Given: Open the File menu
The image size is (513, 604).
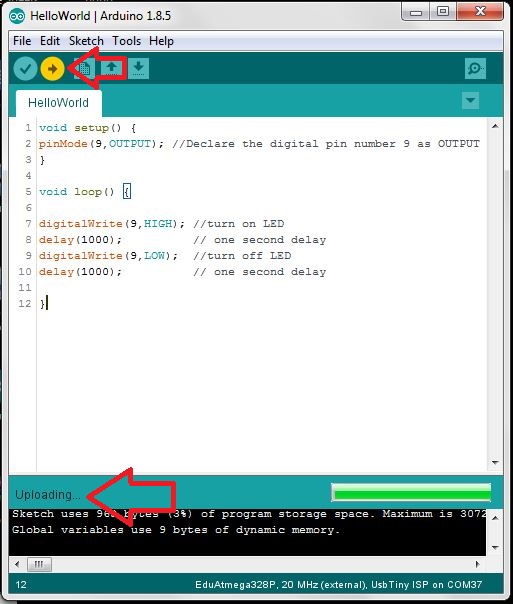Looking at the screenshot, I should point(22,41).
